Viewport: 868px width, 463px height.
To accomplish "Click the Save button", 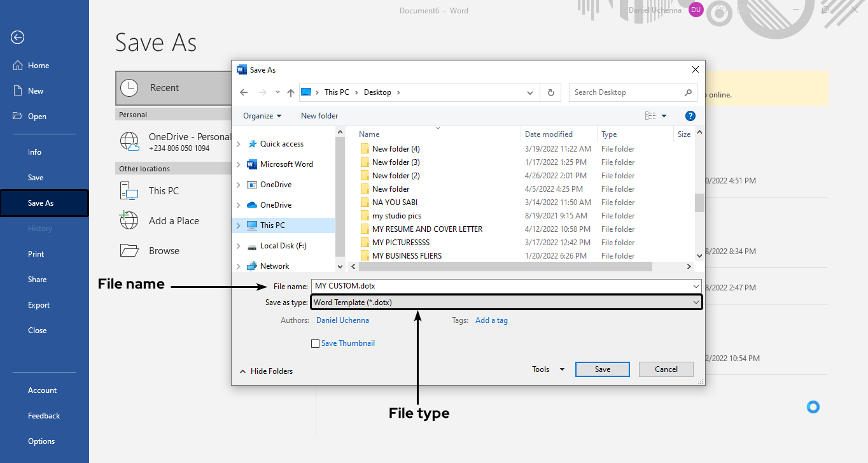I will click(602, 369).
